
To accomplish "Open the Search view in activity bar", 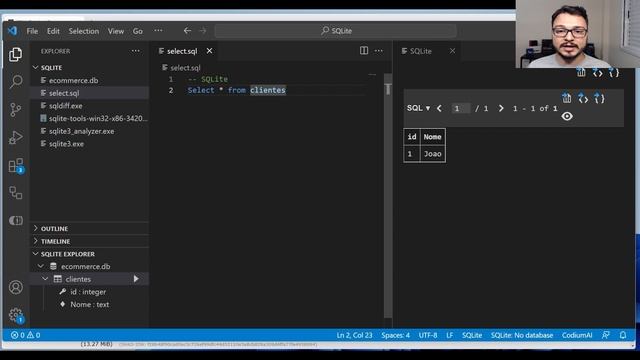I will 16,82.
